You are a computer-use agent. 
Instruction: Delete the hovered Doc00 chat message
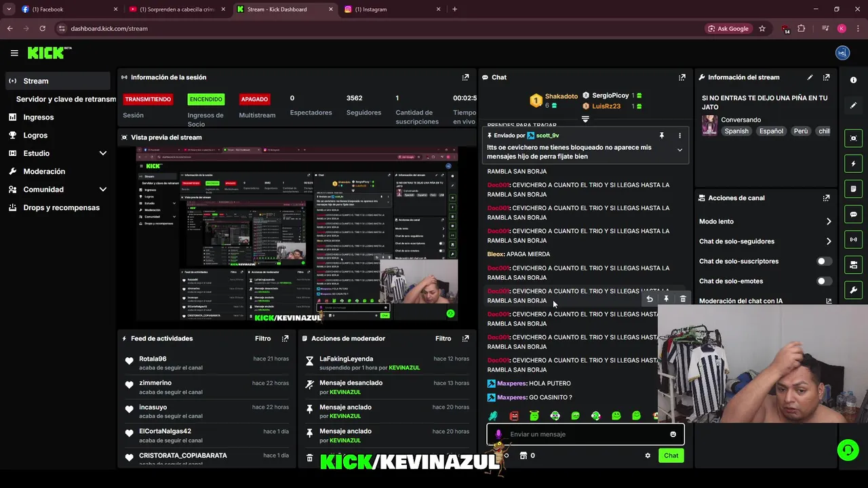point(683,299)
